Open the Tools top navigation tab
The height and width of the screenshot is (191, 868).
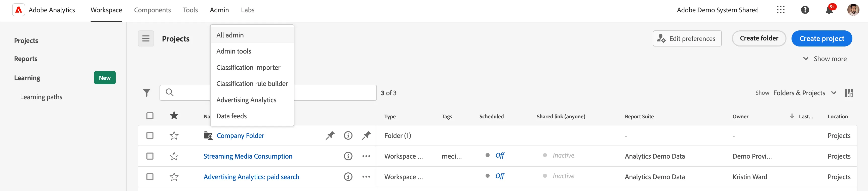click(190, 10)
